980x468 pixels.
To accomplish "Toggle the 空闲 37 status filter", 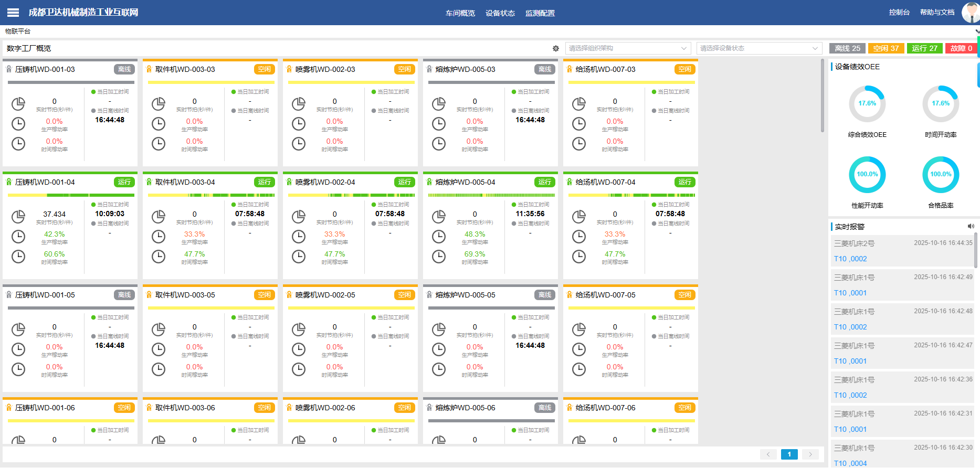I will point(886,48).
